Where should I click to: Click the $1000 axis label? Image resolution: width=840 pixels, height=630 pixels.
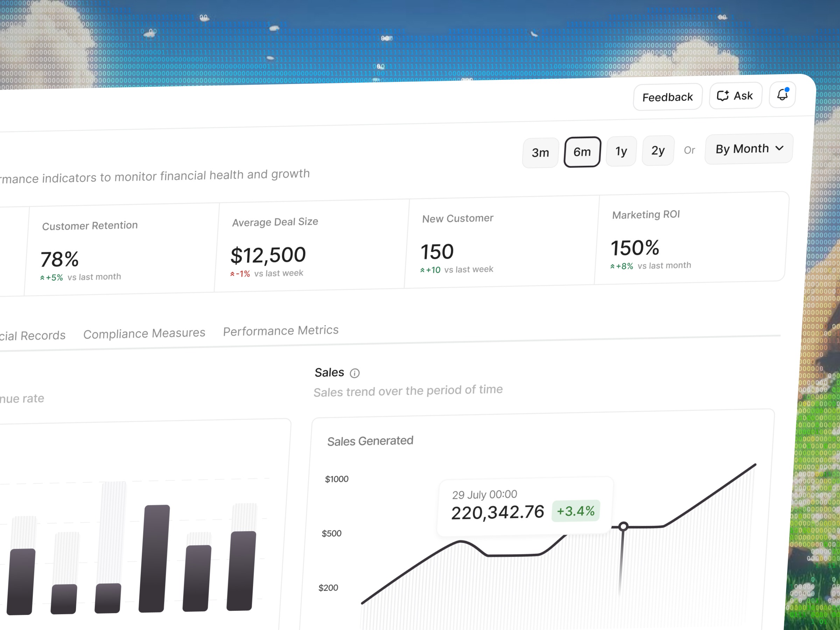[x=336, y=479]
